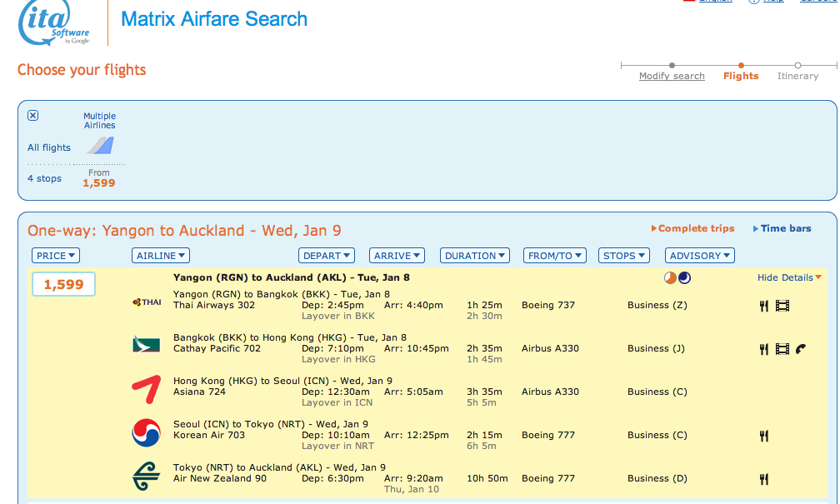Image resolution: width=840 pixels, height=504 pixels.
Task: Click the 10h 50m duration
Action: (487, 479)
